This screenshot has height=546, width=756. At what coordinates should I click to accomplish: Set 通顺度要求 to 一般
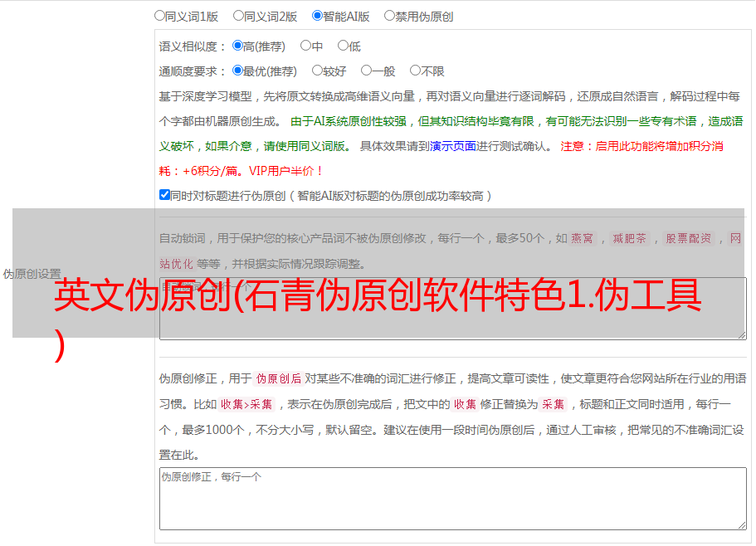click(367, 71)
